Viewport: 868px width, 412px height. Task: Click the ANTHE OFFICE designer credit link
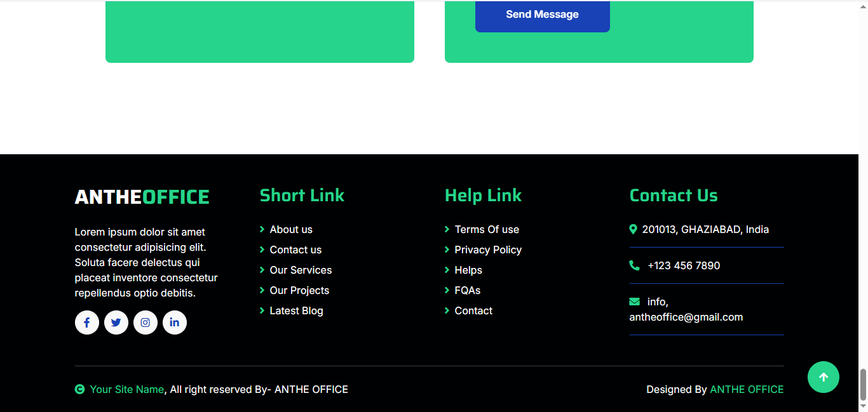click(x=747, y=389)
